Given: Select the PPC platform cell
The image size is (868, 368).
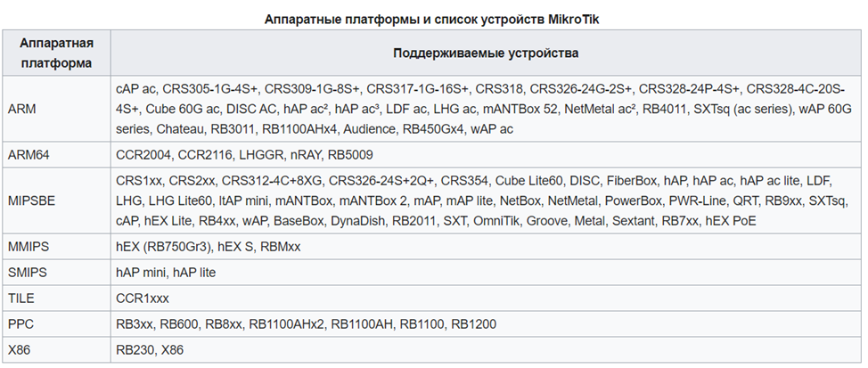Looking at the screenshot, I should [20, 323].
